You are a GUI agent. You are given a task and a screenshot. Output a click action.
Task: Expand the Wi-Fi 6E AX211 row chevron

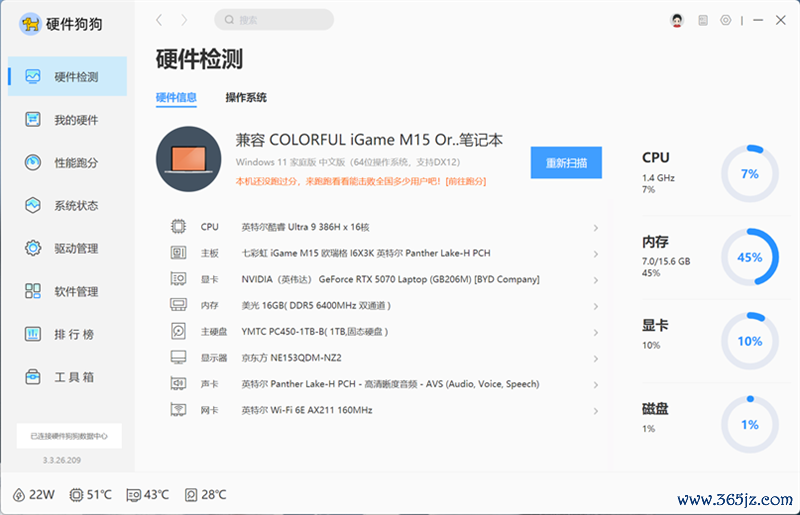[595, 411]
